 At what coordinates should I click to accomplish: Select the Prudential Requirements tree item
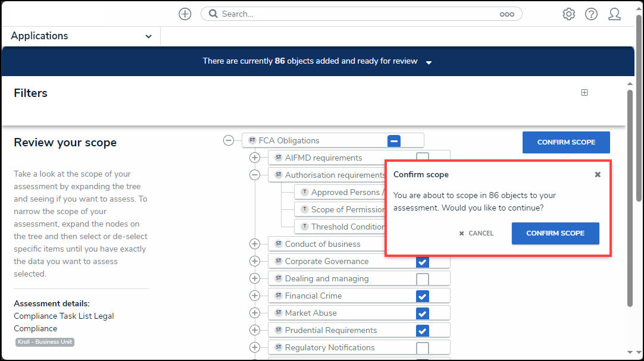331,330
